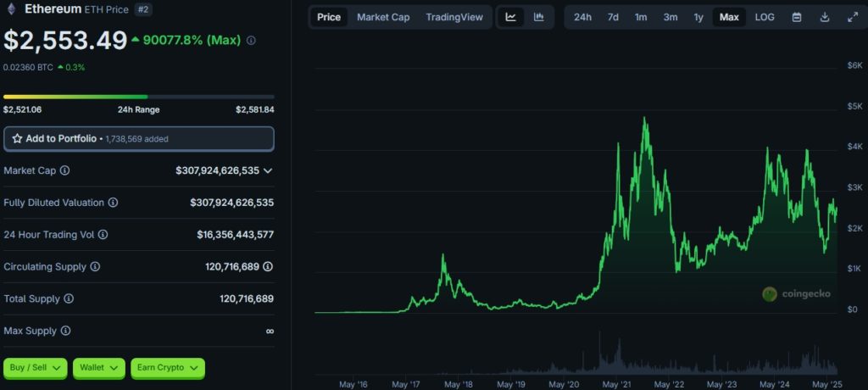Open the calendar date range picker
The width and height of the screenshot is (868, 390).
tap(797, 17)
